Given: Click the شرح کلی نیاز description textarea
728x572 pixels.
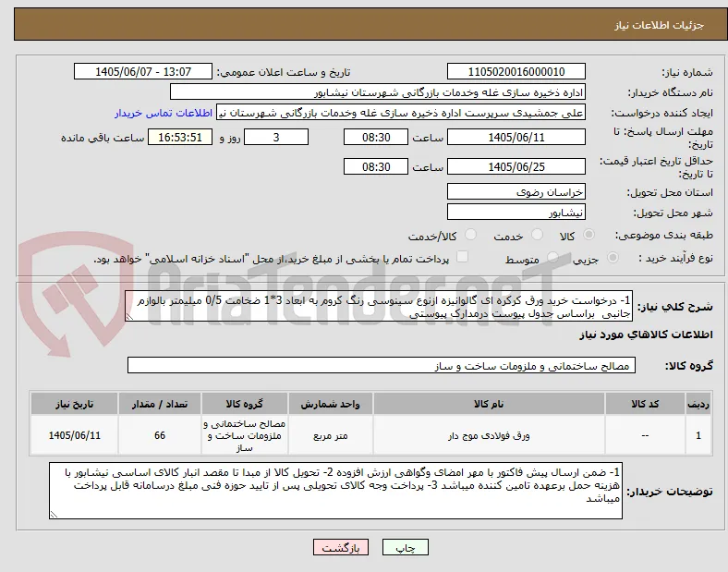Looking at the screenshot, I should (379, 307).
